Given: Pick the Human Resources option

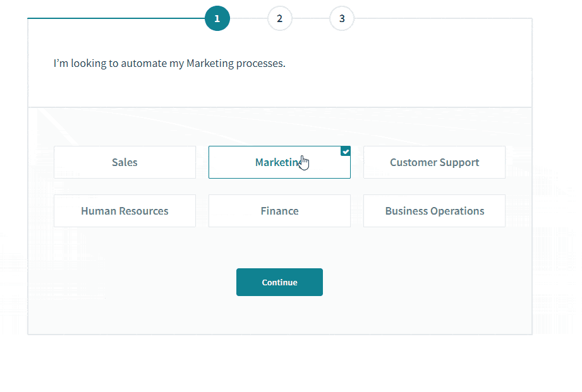Looking at the screenshot, I should 124,211.
